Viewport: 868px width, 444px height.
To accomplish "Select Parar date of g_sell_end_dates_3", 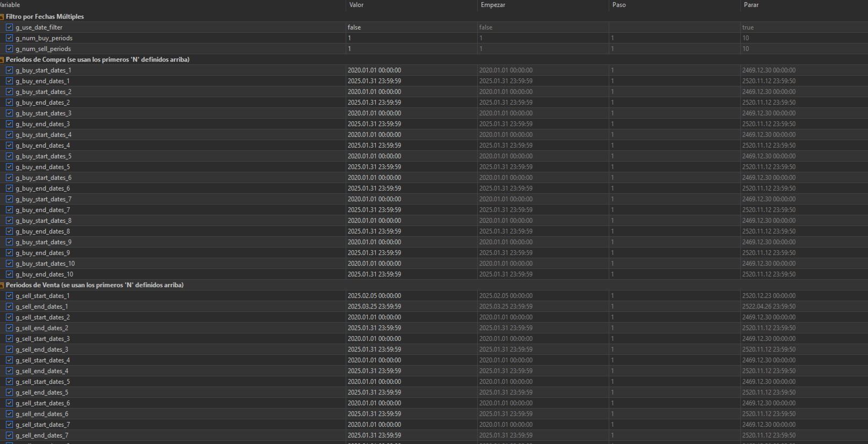I will [x=769, y=350].
